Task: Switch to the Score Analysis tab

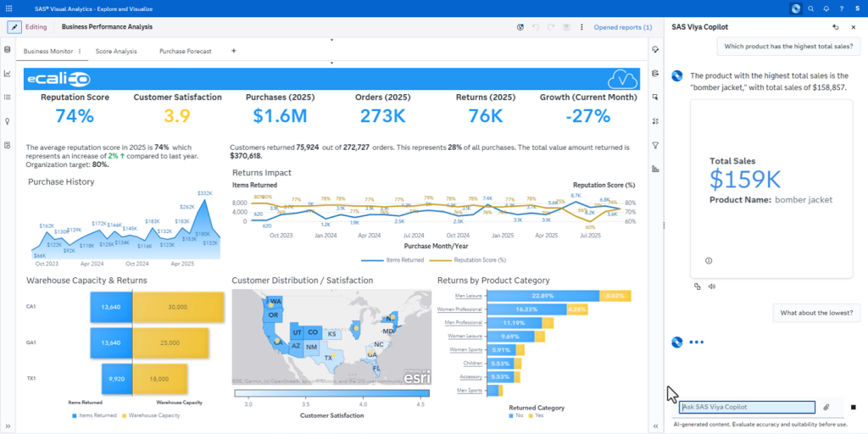Action: coord(116,51)
